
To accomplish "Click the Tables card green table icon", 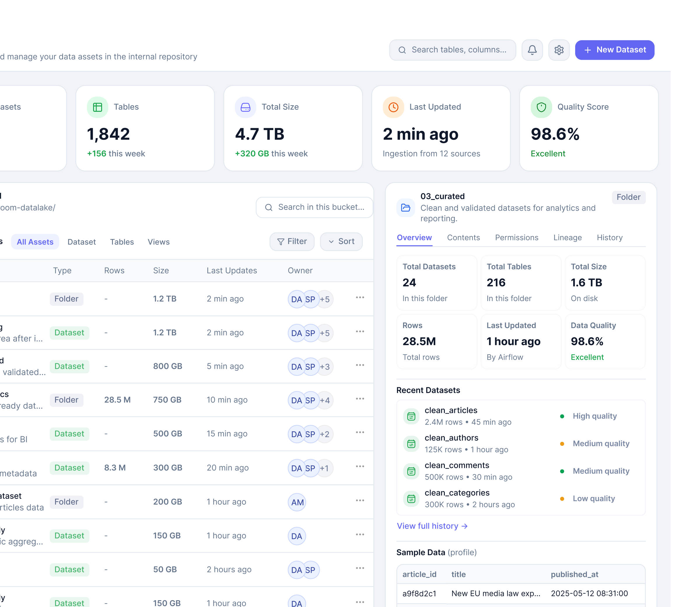I will coord(97,107).
